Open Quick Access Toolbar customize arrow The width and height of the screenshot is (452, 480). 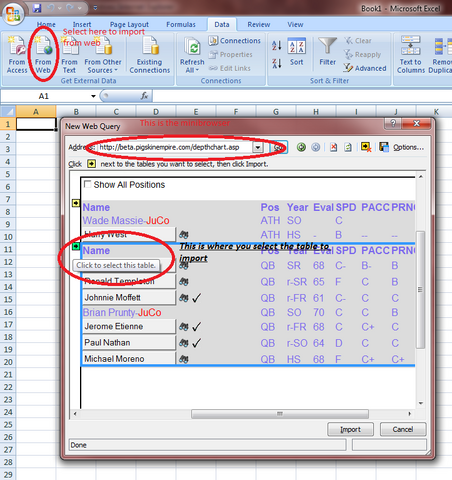95,8
